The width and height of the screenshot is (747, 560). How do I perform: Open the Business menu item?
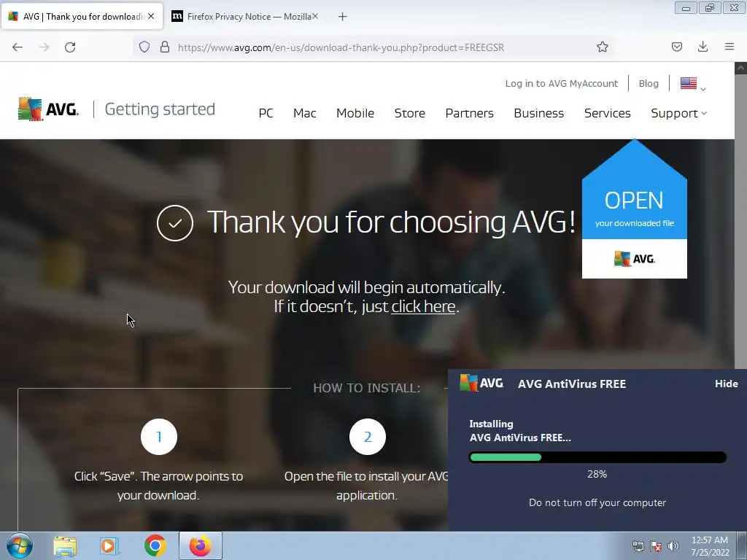(539, 113)
